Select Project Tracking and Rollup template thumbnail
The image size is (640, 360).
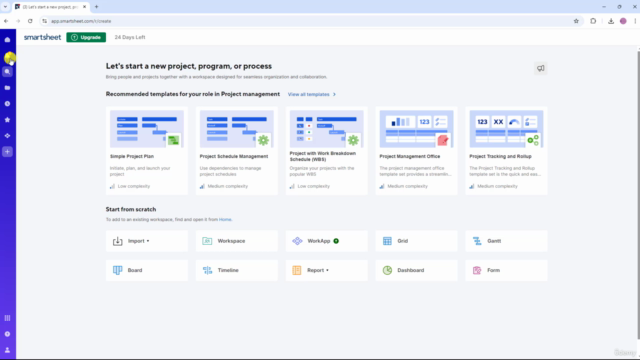[506, 129]
